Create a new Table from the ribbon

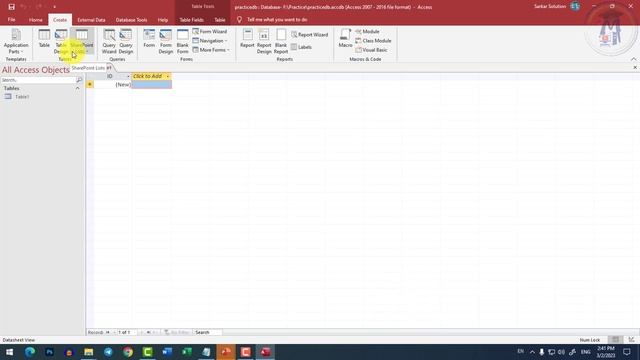point(44,39)
